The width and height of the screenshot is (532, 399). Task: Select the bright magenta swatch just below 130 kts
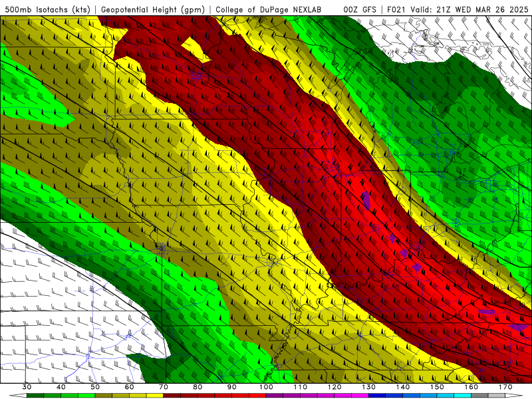[360, 396]
